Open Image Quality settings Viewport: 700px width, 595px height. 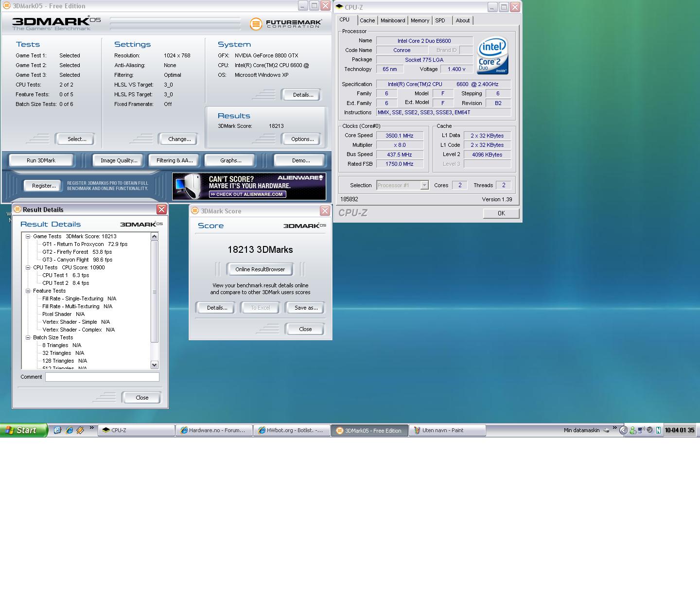point(119,160)
